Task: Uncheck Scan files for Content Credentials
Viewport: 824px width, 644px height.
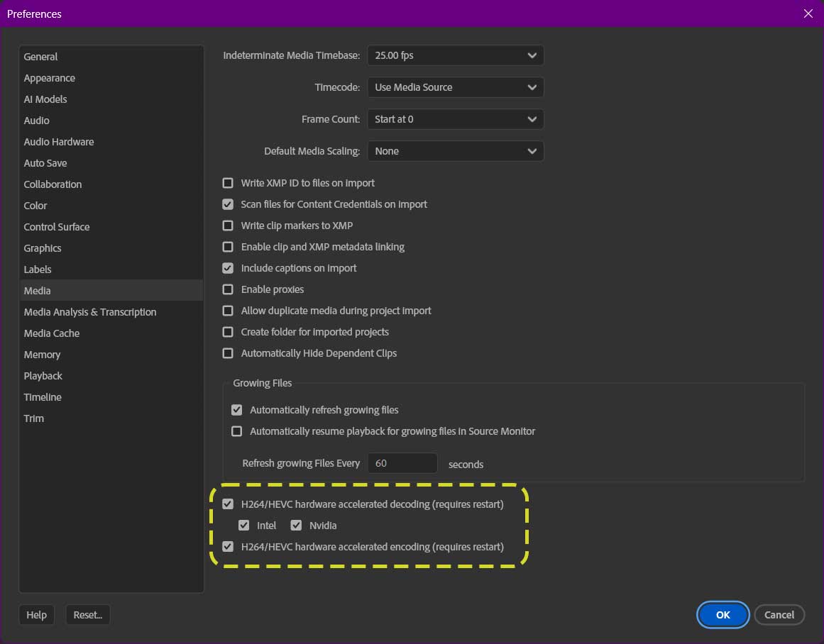Action: [x=228, y=204]
